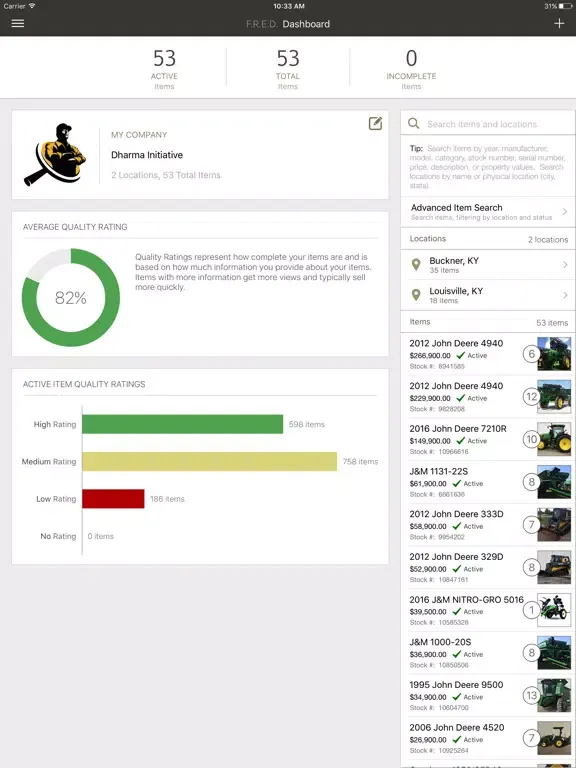
Task: Tap Dharma Initiative company name
Action: tap(147, 155)
